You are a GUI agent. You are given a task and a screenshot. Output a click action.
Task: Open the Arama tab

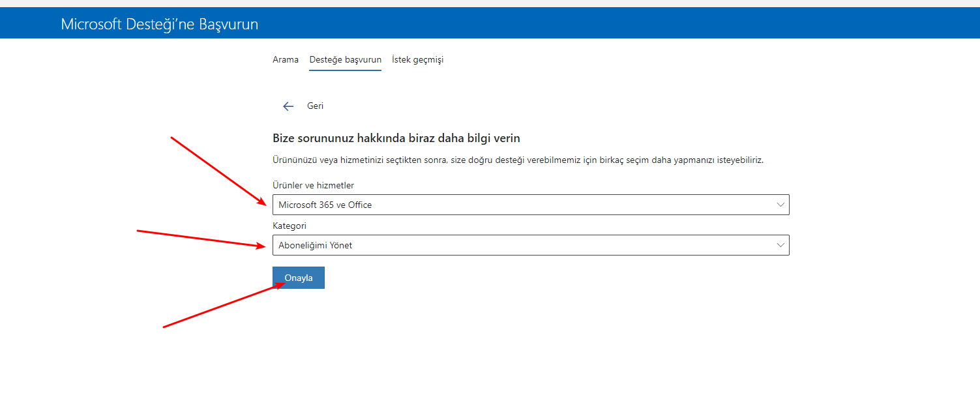point(286,59)
